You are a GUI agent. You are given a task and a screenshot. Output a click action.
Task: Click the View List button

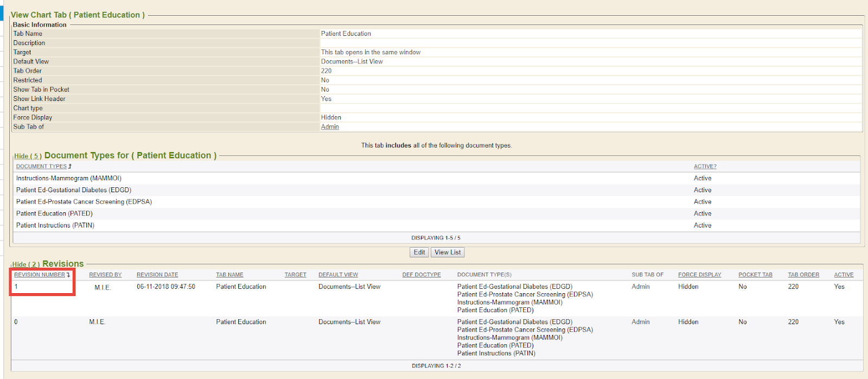pyautogui.click(x=448, y=252)
